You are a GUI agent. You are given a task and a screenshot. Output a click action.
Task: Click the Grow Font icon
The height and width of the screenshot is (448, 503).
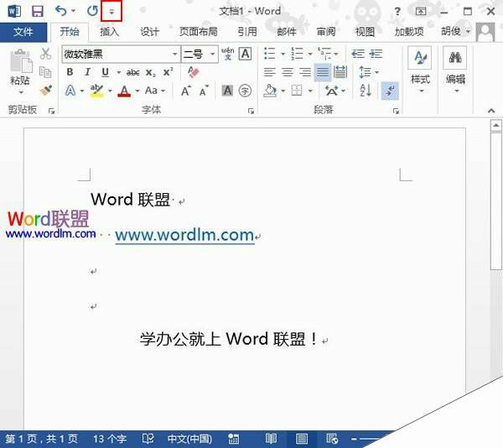[x=186, y=91]
